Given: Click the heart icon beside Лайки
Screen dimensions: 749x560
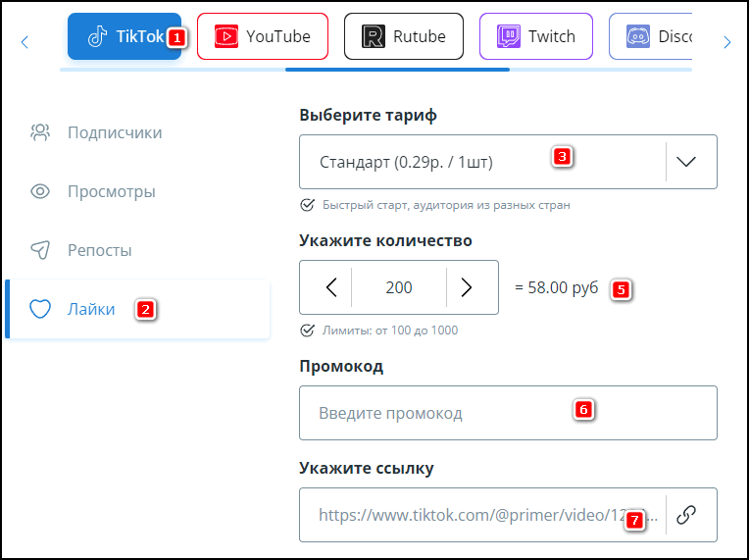Looking at the screenshot, I should click(40, 309).
